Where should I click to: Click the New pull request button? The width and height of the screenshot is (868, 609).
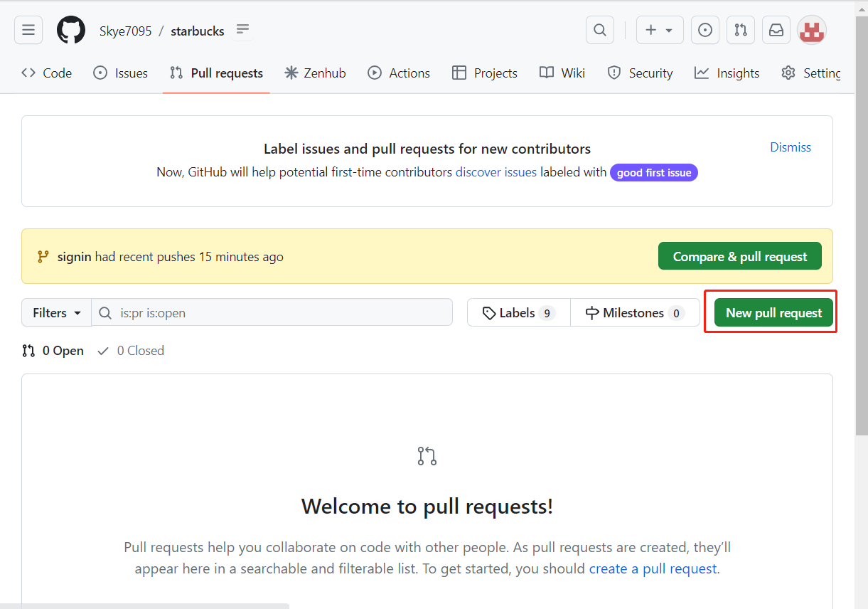click(x=773, y=312)
